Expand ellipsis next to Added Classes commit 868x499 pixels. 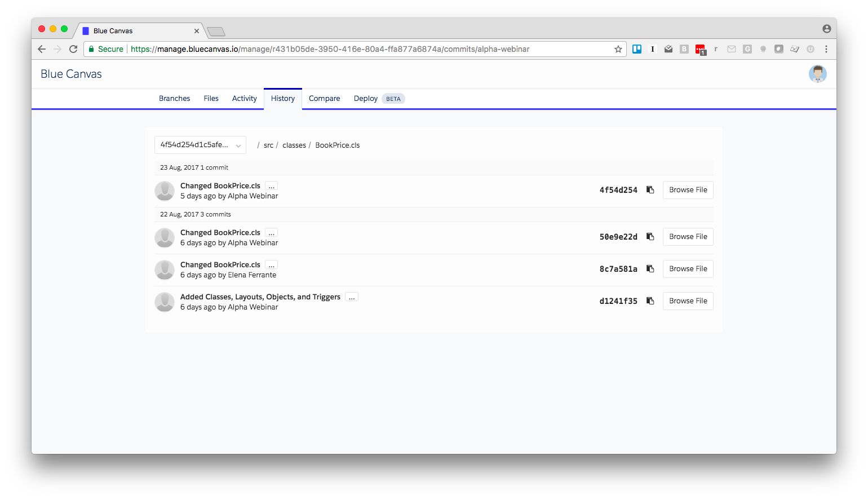(352, 297)
